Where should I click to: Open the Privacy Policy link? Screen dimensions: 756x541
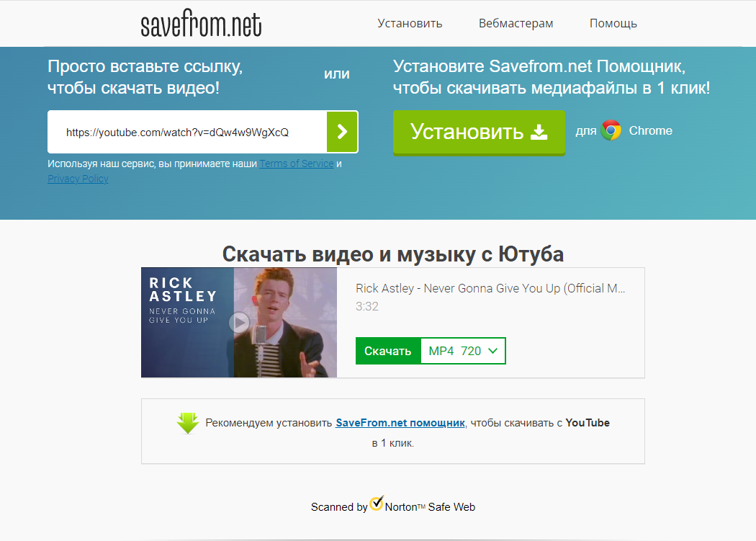tap(78, 179)
